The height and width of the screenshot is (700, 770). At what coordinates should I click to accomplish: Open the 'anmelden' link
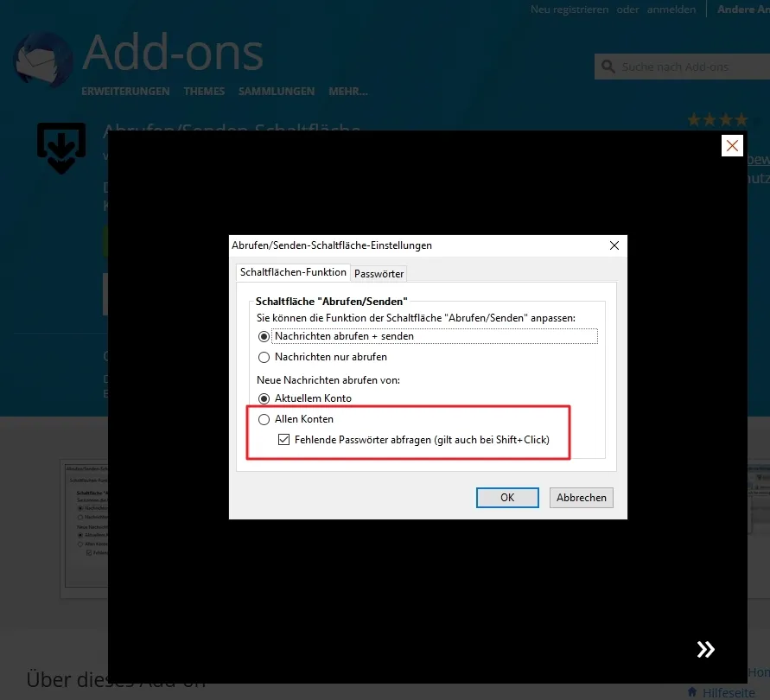click(x=671, y=10)
